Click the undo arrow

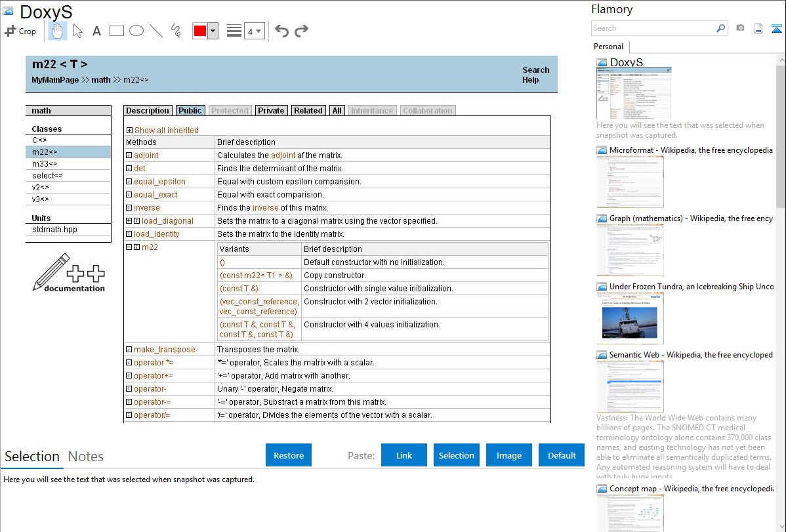coord(281,31)
